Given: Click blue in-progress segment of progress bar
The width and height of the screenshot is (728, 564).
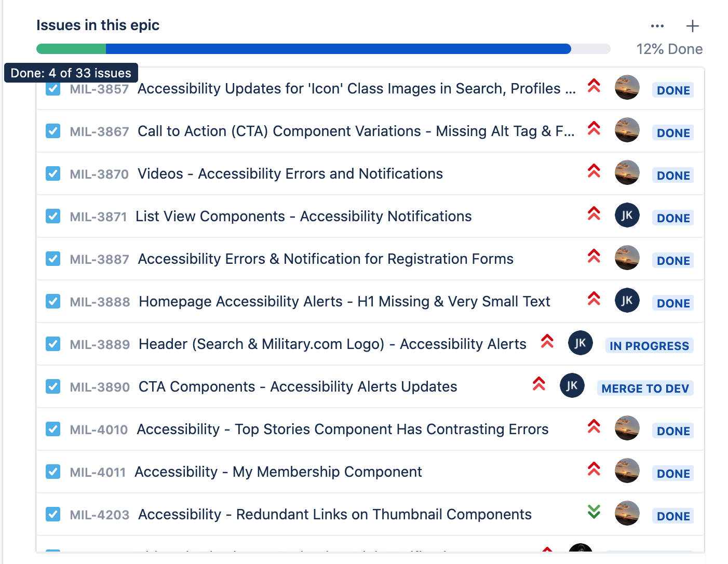Looking at the screenshot, I should click(x=339, y=49).
